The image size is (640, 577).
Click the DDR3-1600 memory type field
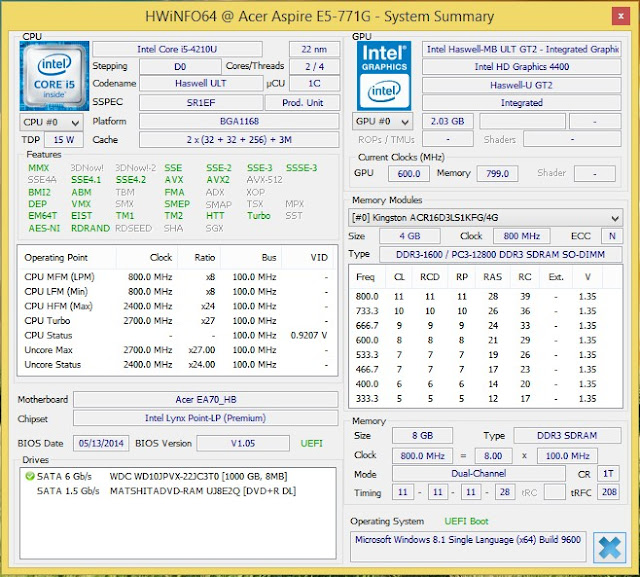tap(500, 255)
